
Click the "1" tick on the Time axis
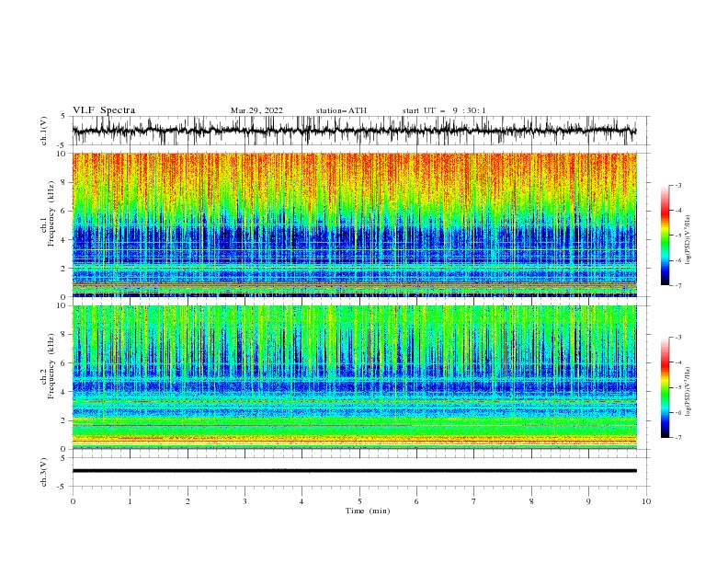pos(130,501)
